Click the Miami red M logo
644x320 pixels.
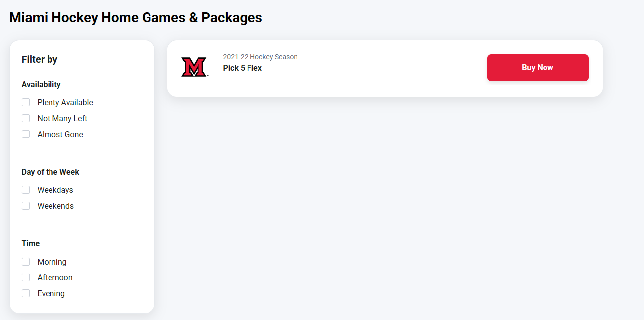click(194, 67)
